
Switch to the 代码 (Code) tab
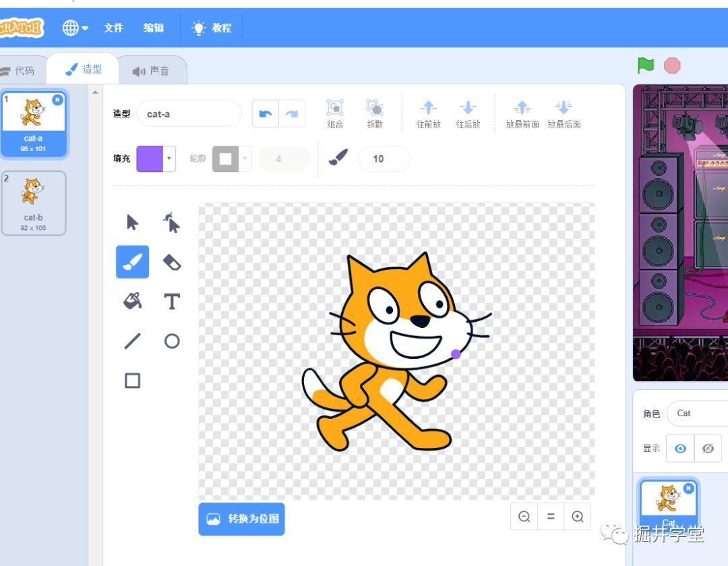pos(22,71)
